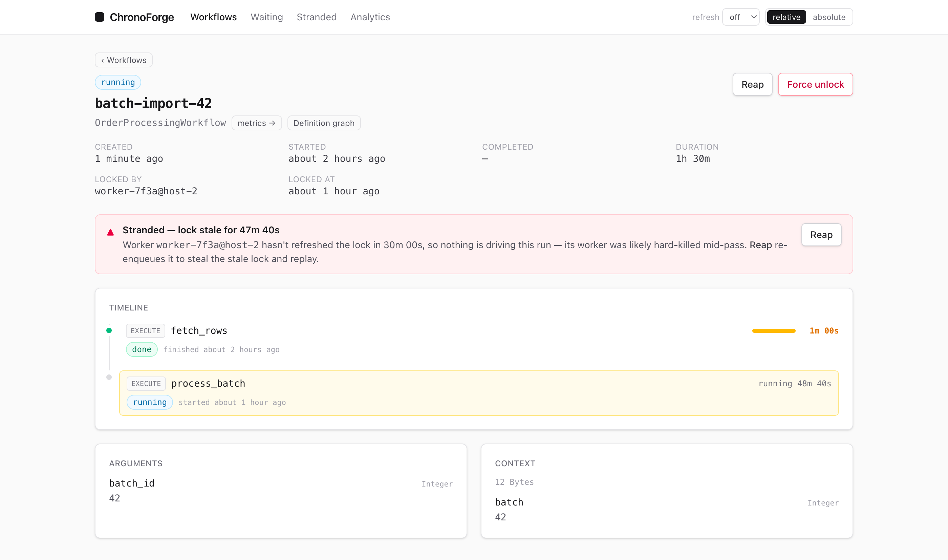Click the EXECUTE tag next to process_batch
The height and width of the screenshot is (560, 948).
[x=146, y=383]
